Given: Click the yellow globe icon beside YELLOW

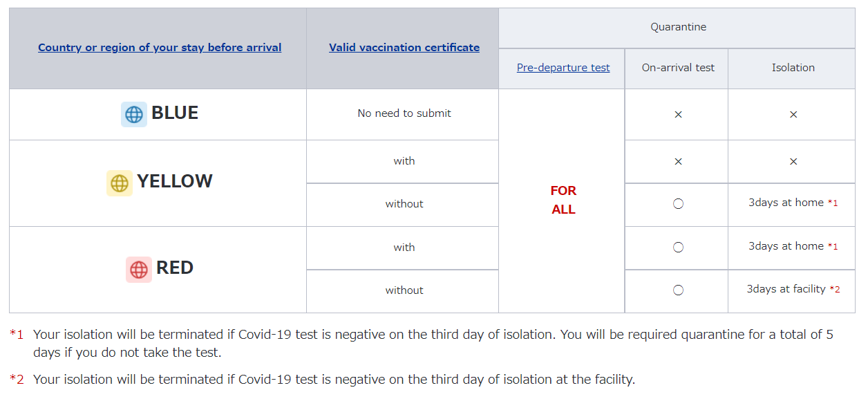Looking at the screenshot, I should (x=120, y=183).
